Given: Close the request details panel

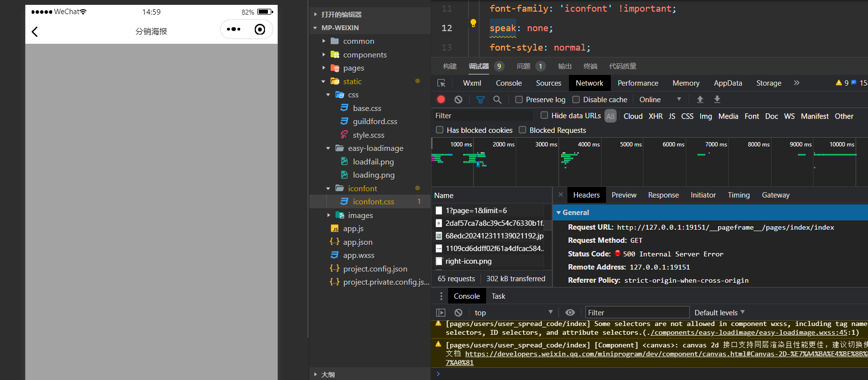Looking at the screenshot, I should 561,195.
